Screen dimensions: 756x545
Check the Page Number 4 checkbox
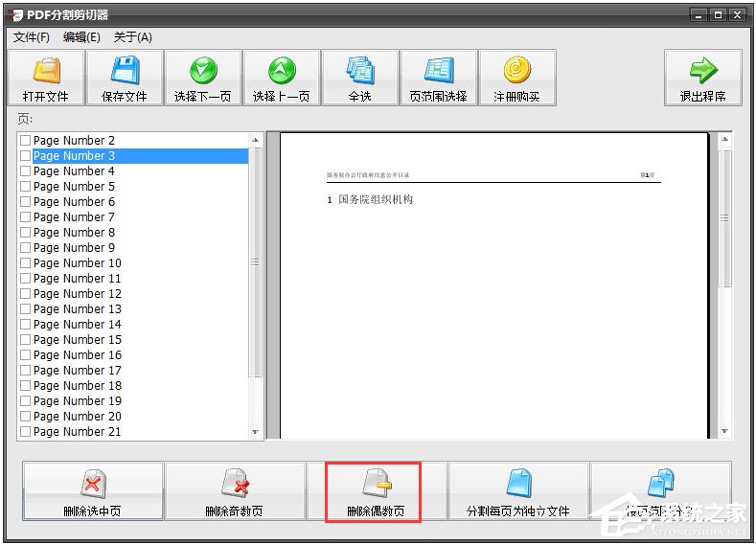pos(25,171)
